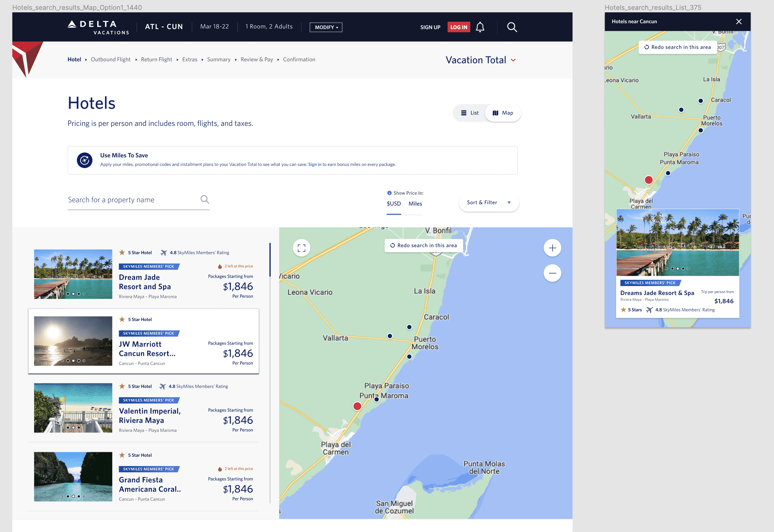Image resolution: width=774 pixels, height=532 pixels.
Task: Show prices in $USD
Action: point(394,204)
